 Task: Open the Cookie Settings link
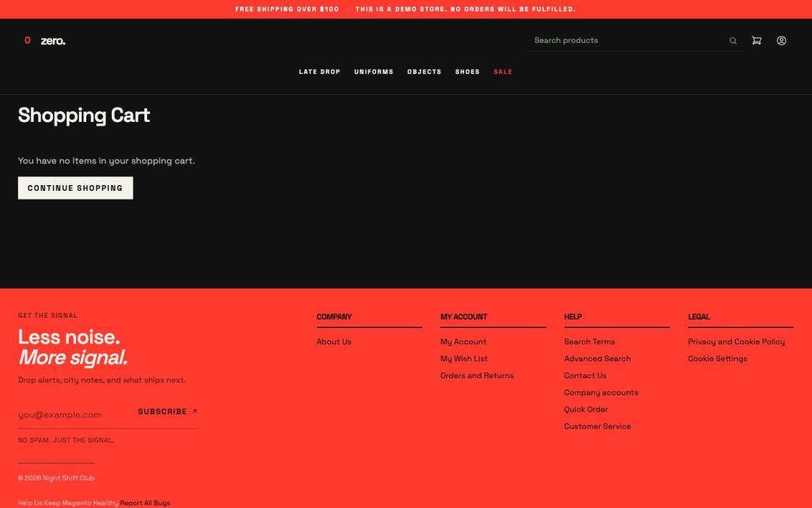[x=717, y=359]
